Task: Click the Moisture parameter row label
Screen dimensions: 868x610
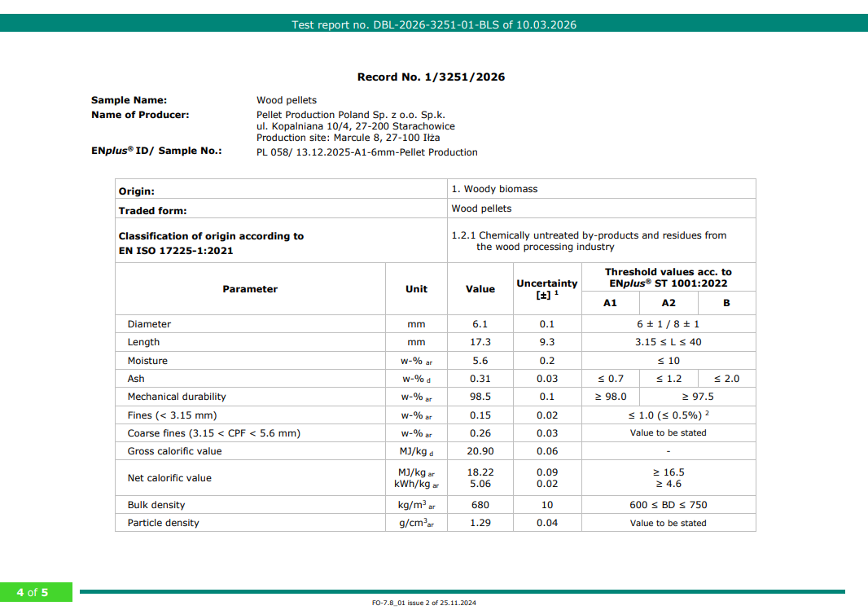Action: click(147, 361)
